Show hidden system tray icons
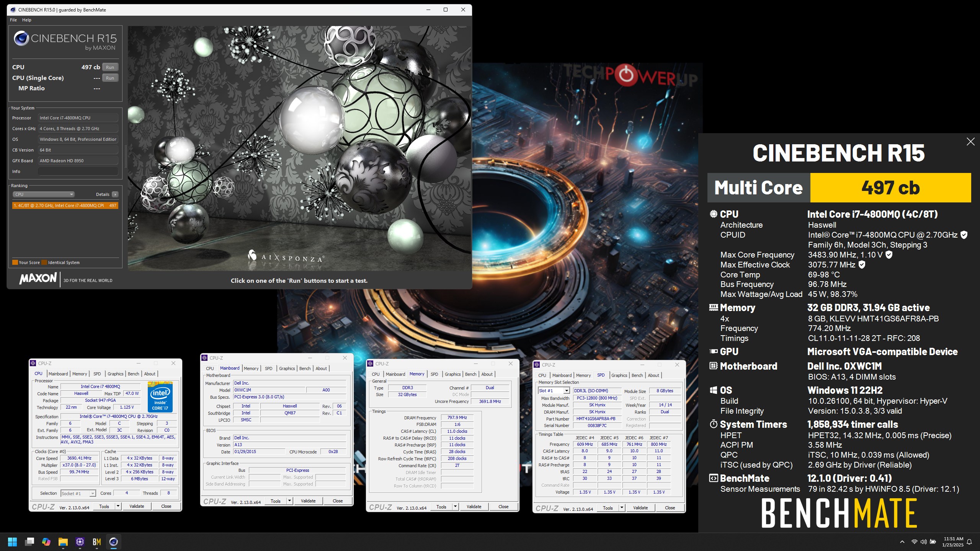 coord(902,542)
